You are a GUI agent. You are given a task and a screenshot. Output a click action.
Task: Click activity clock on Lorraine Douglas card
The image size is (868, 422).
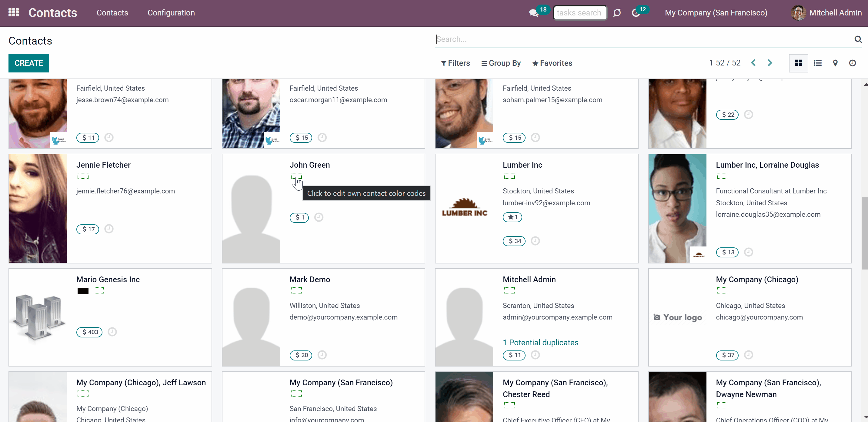coord(748,252)
